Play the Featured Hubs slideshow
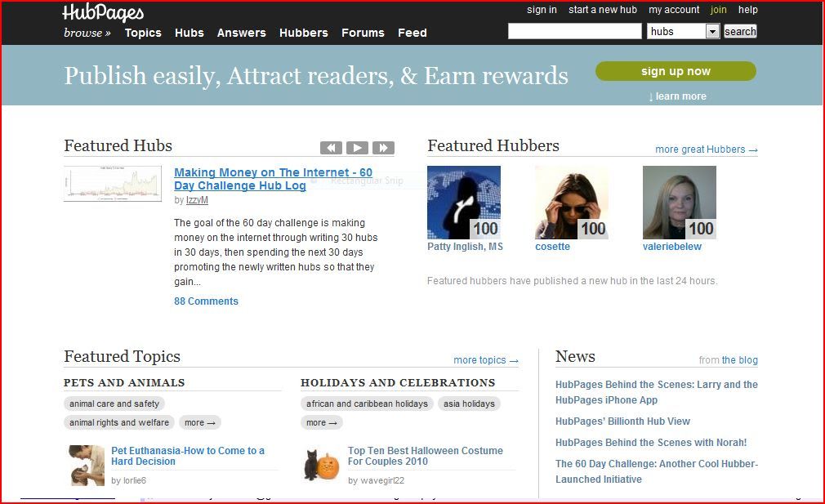825x504 pixels. [x=357, y=148]
